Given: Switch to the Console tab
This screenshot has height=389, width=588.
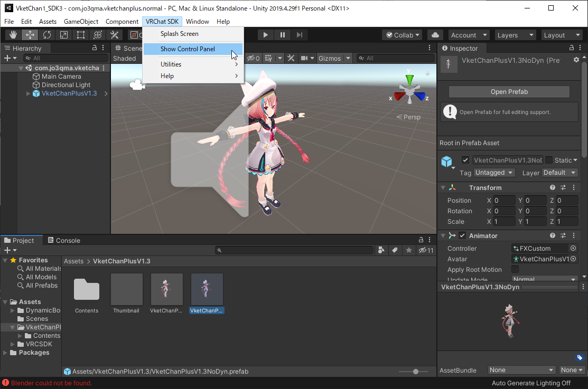Looking at the screenshot, I should (64, 240).
